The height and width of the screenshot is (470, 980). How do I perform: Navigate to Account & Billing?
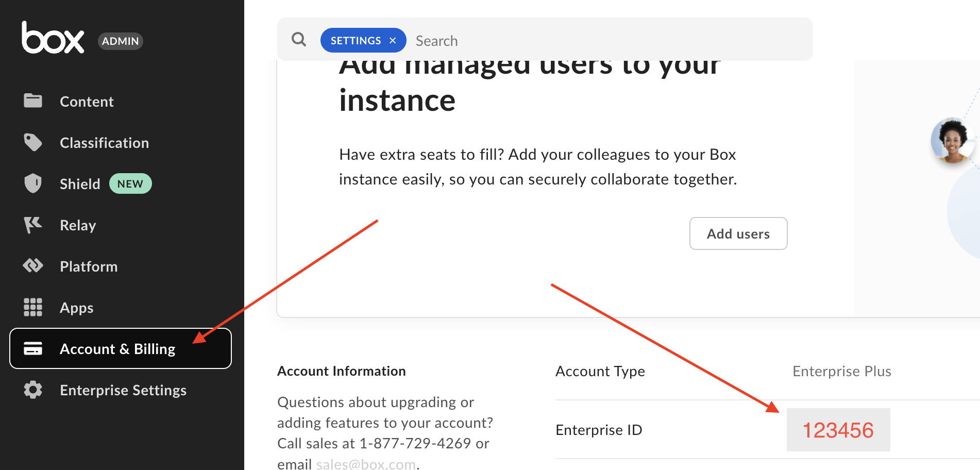point(117,348)
